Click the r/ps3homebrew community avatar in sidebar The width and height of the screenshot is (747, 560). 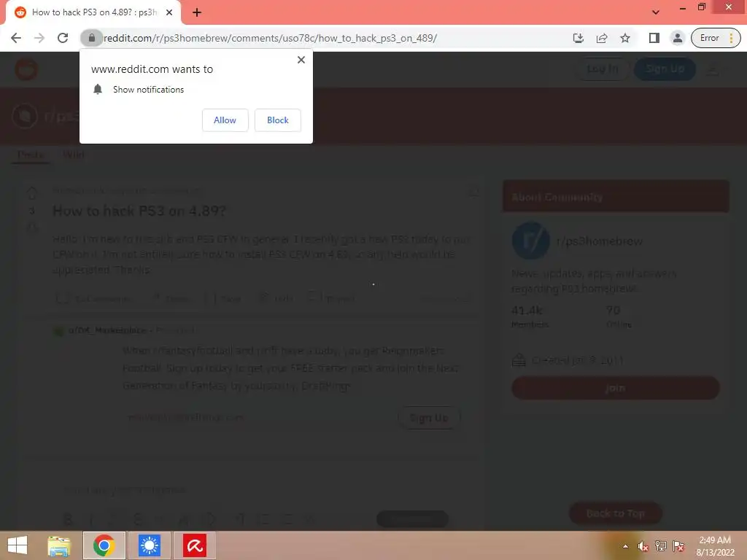click(x=531, y=241)
